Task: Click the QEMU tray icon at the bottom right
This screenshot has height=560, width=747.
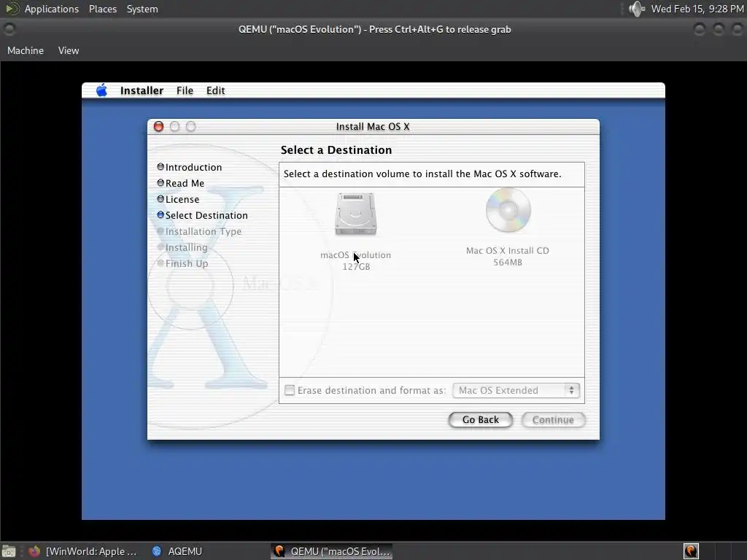Action: [691, 551]
